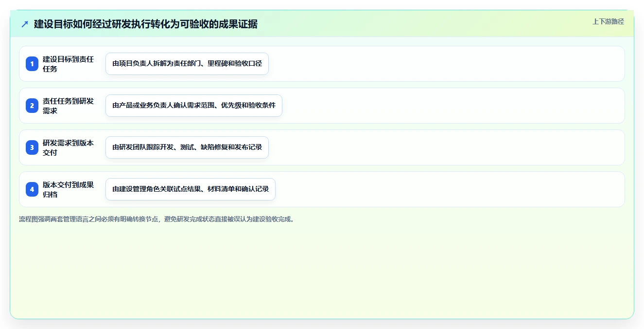Viewport: 644px width, 329px height.
Task: Click step number 4 badge
Action: [32, 189]
